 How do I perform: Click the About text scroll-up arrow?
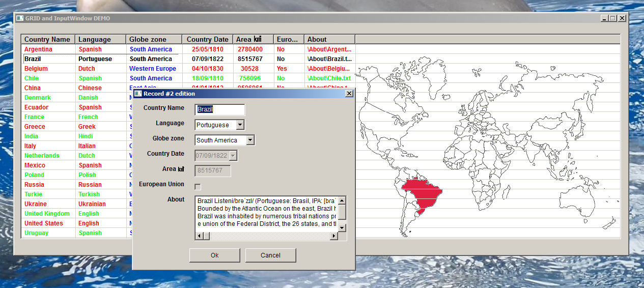[342, 200]
